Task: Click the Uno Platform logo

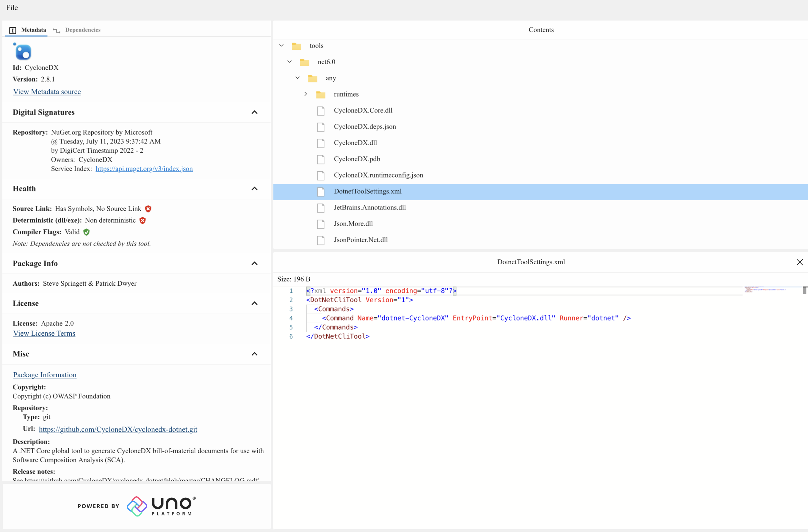Action: point(161,506)
